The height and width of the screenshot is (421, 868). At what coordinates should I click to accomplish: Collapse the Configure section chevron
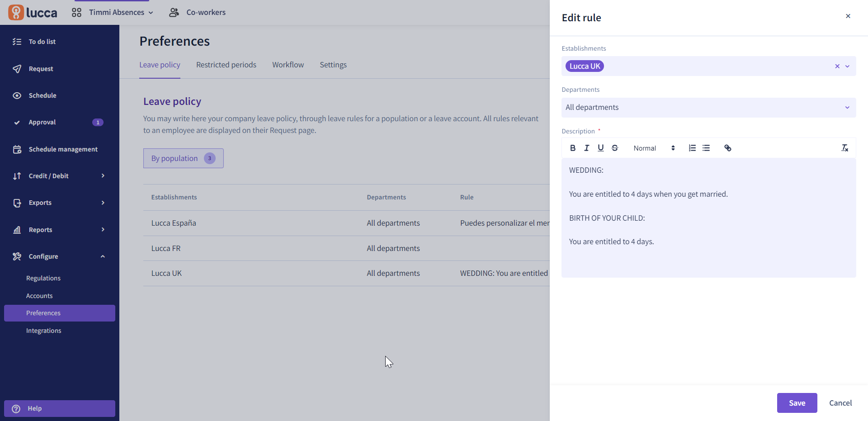click(103, 256)
